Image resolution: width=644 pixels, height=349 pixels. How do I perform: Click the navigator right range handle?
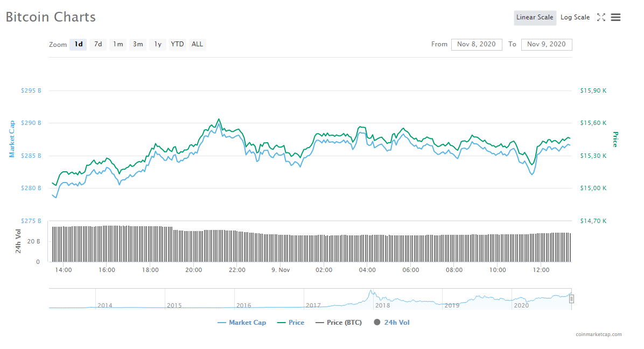571,299
